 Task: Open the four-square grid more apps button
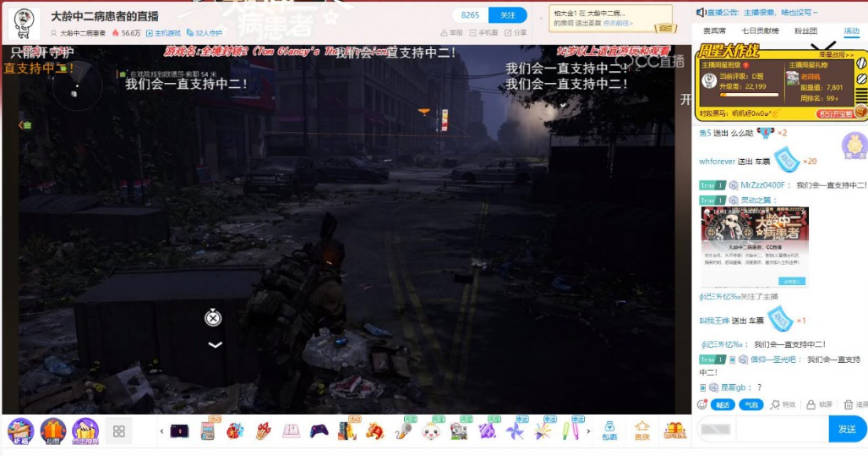tap(118, 431)
